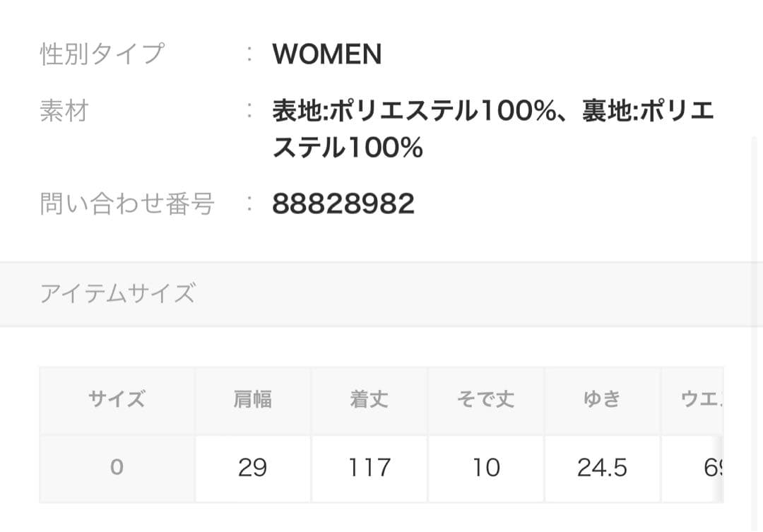Select the ゆき value 24.5

(x=602, y=468)
